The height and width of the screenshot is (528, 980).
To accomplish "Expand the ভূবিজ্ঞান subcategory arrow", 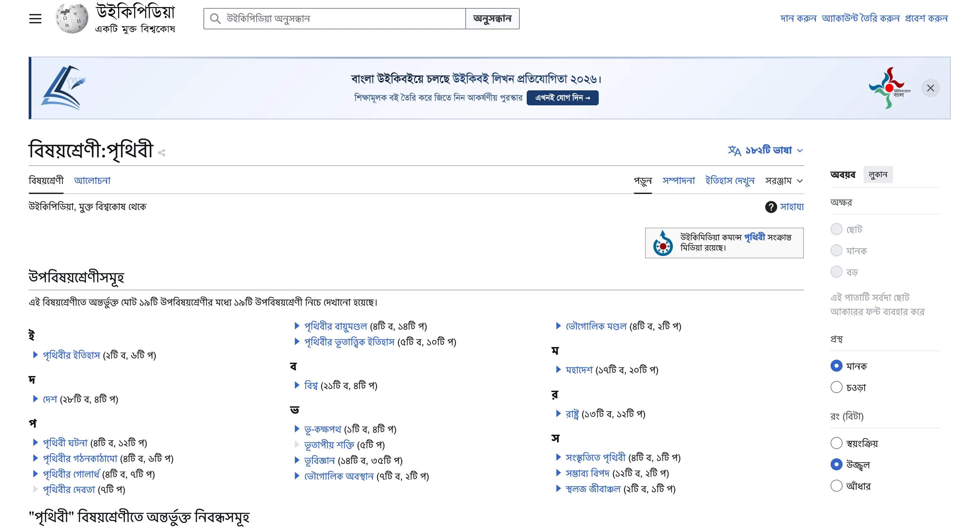I will coord(297,460).
